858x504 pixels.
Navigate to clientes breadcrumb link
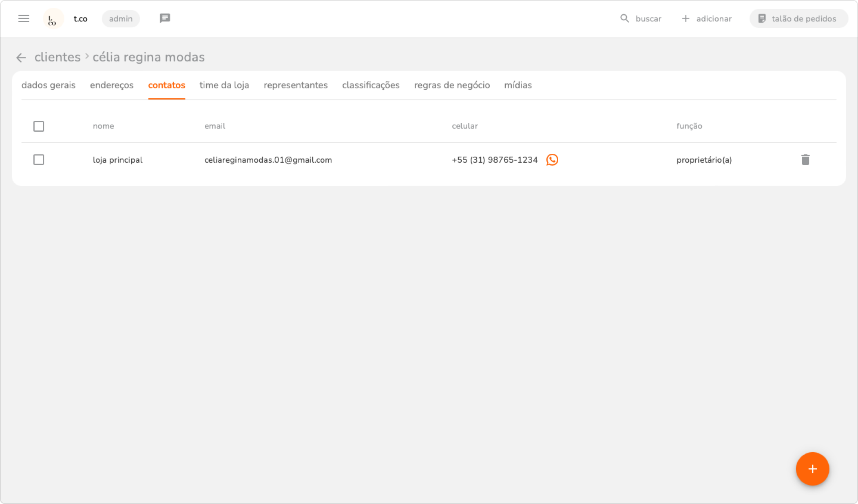pos(57,57)
